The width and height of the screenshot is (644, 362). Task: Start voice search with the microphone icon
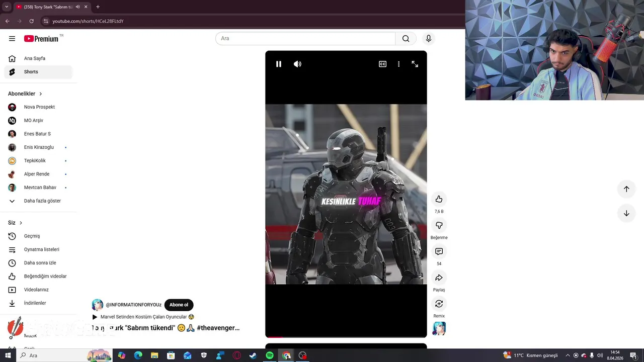point(429,38)
